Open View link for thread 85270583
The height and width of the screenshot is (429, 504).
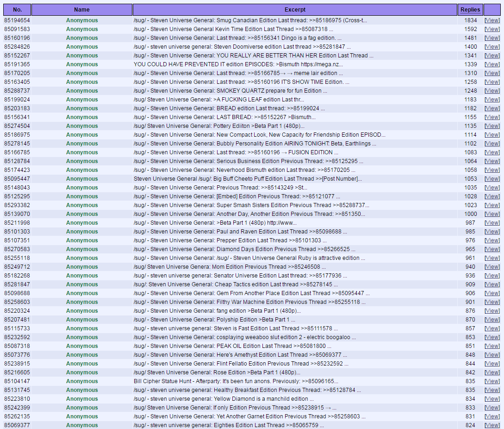pyautogui.click(x=492, y=249)
